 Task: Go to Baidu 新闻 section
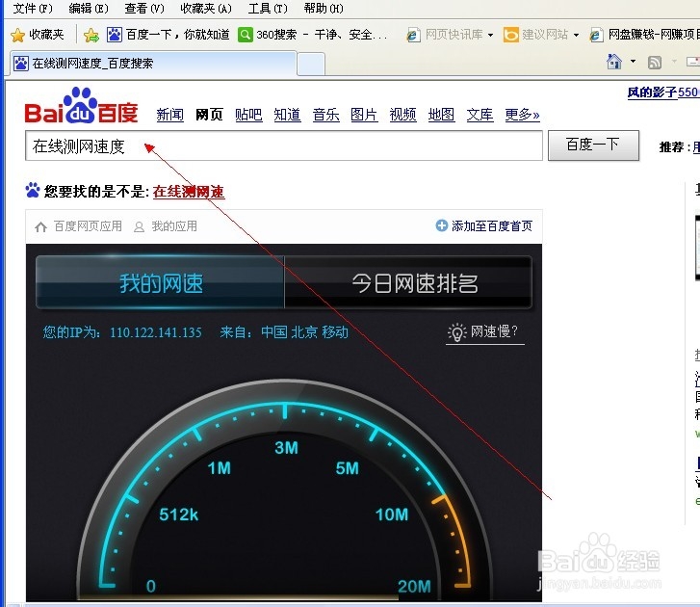click(x=169, y=115)
